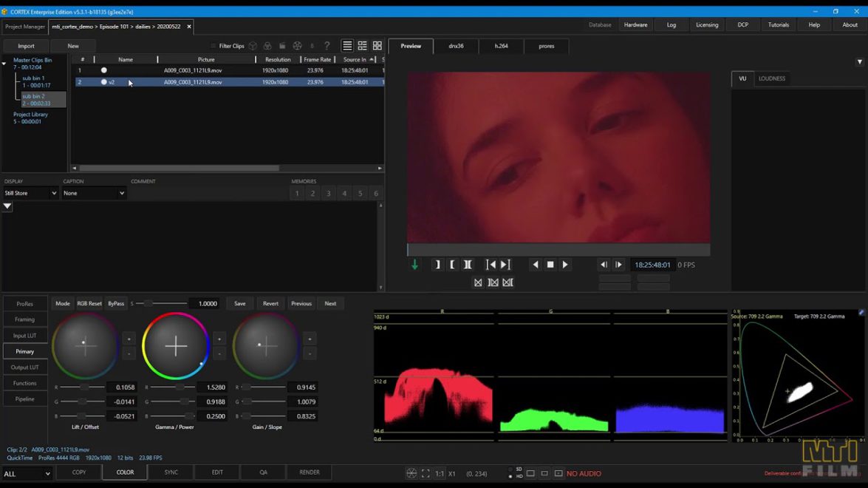The image size is (868, 488).
Task: Select the detailed list view icon
Action: pyautogui.click(x=361, y=46)
